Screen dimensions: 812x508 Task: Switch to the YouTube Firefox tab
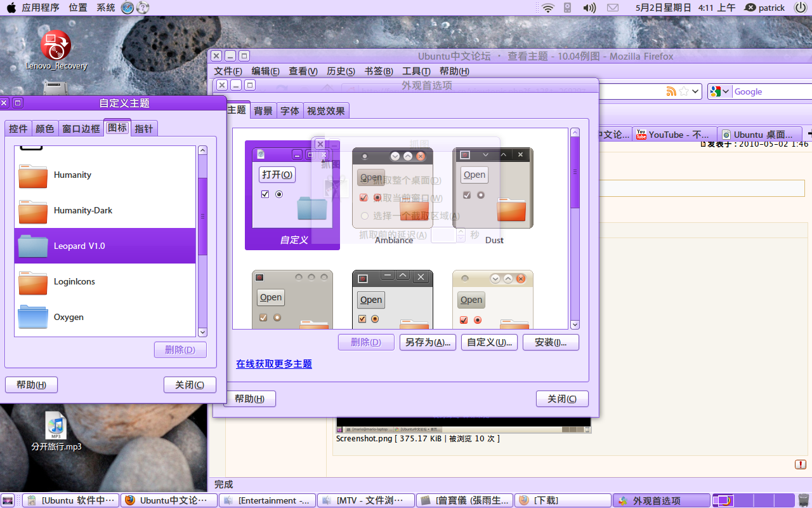coord(674,135)
